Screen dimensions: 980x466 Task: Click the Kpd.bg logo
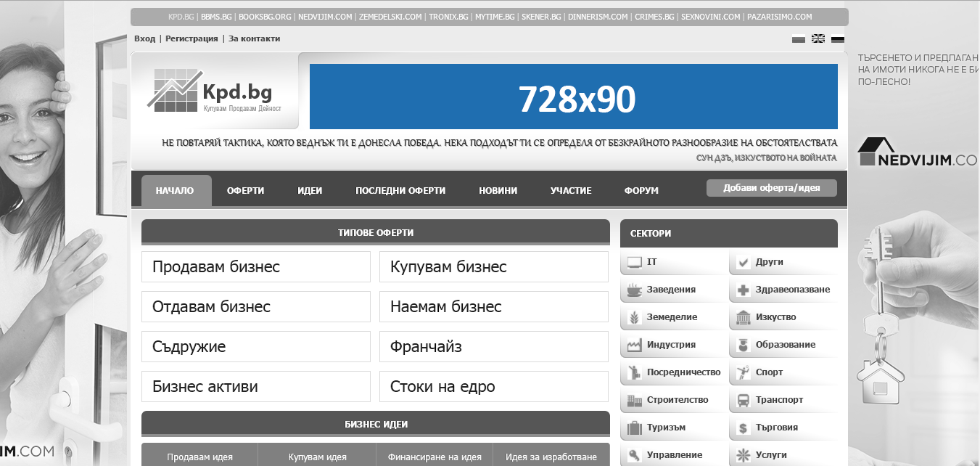214,91
